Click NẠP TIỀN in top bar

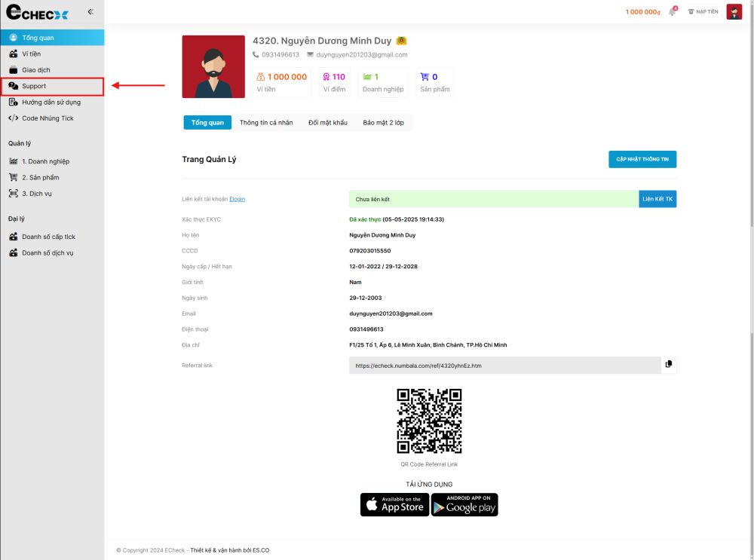coord(703,12)
